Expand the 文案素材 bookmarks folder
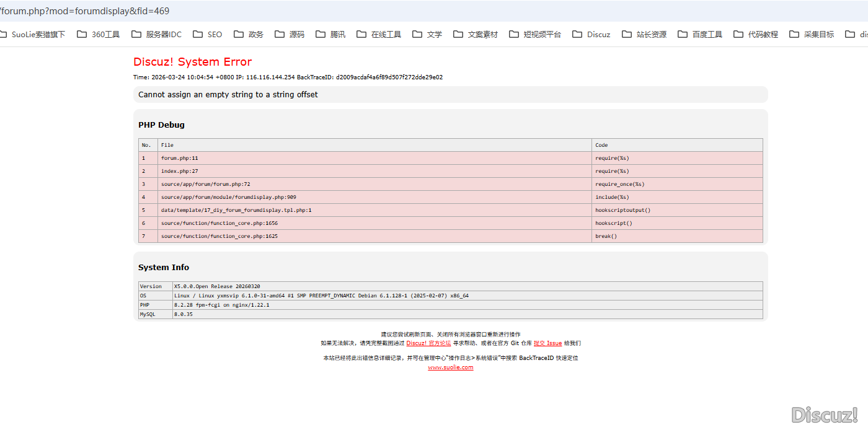Screen dimensions: 868x430 point(476,35)
